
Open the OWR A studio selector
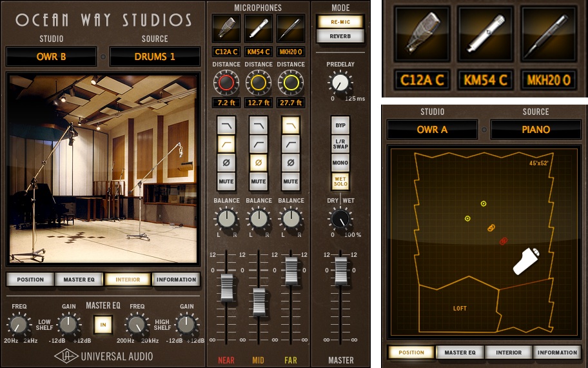coord(432,130)
